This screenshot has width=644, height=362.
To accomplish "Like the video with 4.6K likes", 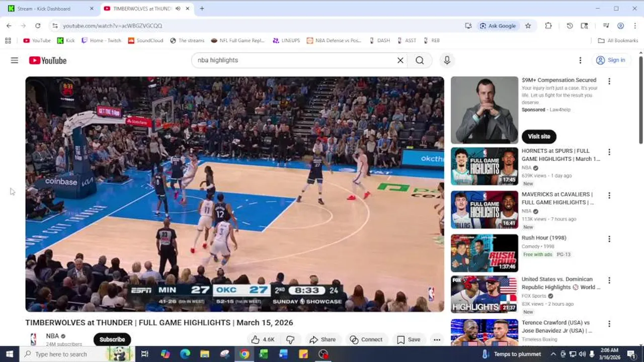I will pyautogui.click(x=263, y=339).
